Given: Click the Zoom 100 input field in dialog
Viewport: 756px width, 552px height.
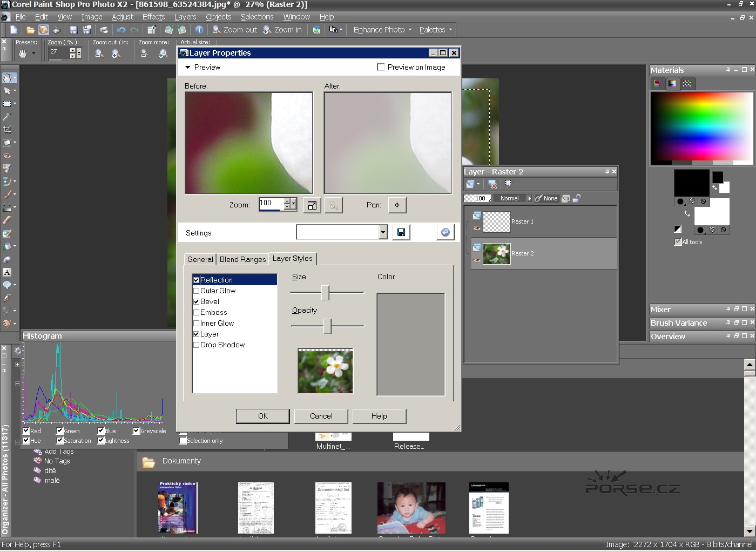Looking at the screenshot, I should (272, 204).
